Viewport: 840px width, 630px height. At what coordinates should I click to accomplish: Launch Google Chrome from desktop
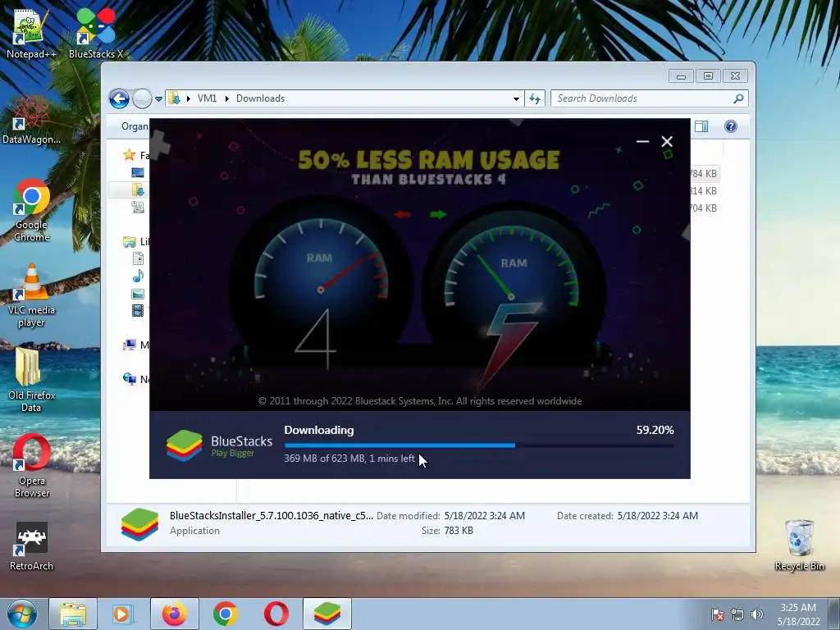pos(31,209)
